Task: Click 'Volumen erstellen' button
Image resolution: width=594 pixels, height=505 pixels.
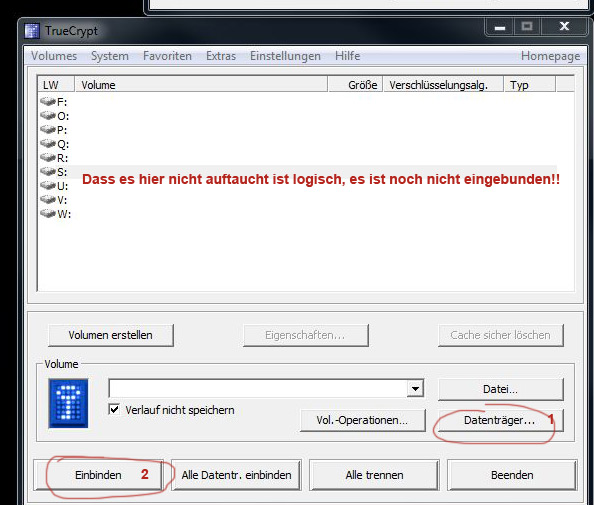Action: point(111,335)
